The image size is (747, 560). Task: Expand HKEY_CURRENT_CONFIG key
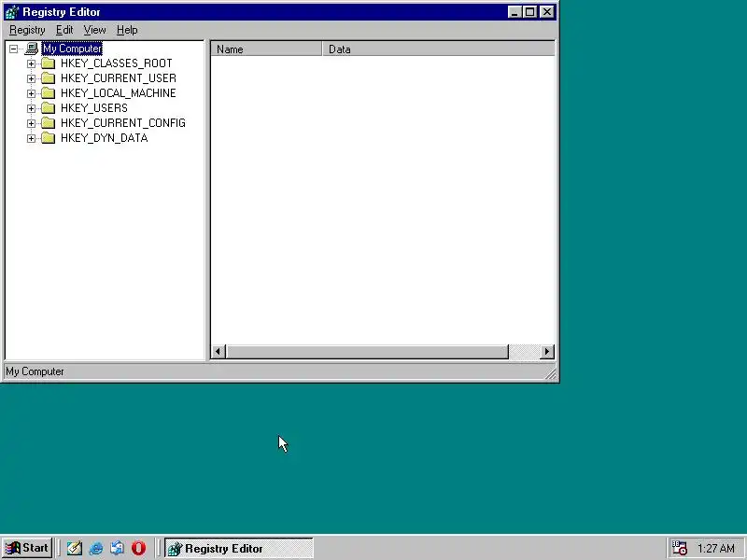[31, 123]
